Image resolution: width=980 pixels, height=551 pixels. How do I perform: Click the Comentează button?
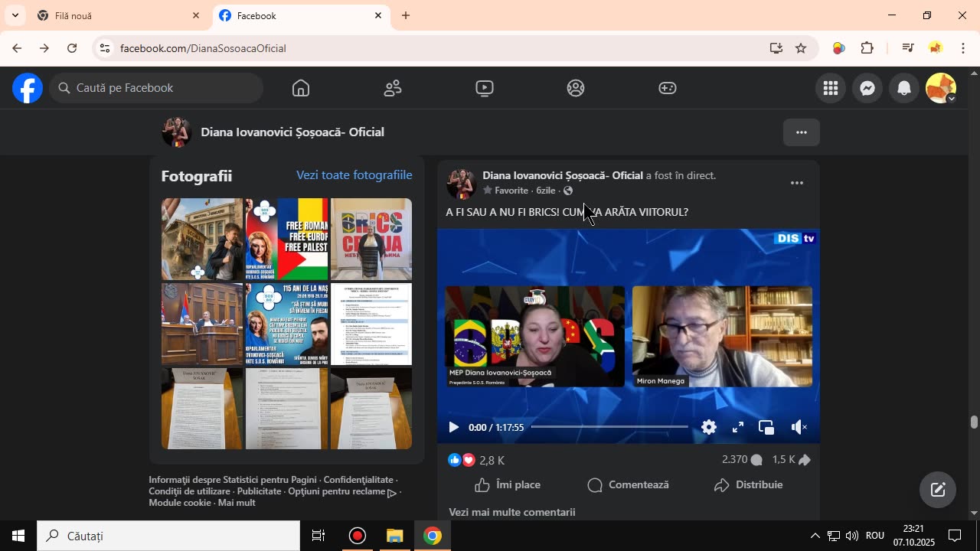click(629, 484)
